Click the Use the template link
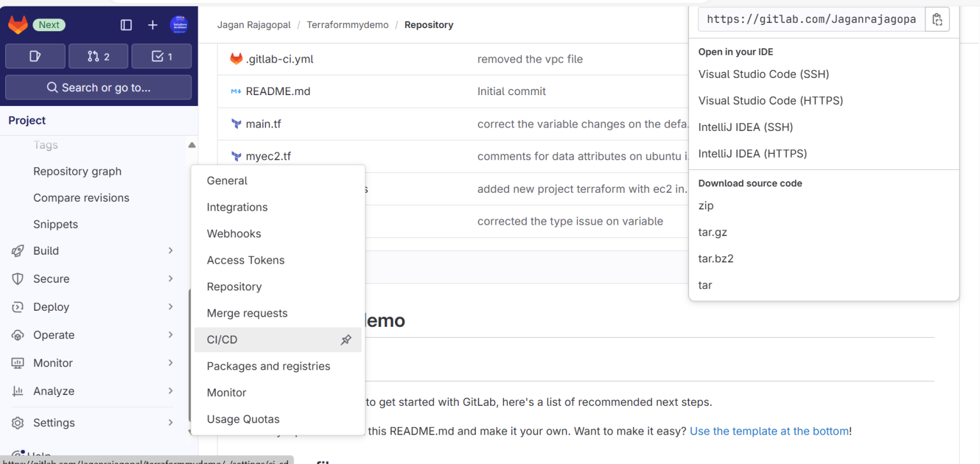Screen dimensions: 980x464 769,431
